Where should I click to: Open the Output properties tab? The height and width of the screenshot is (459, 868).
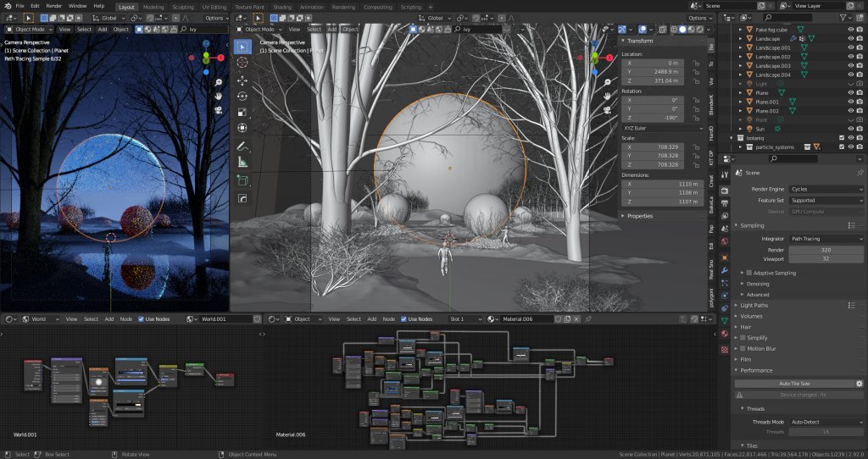(725, 203)
